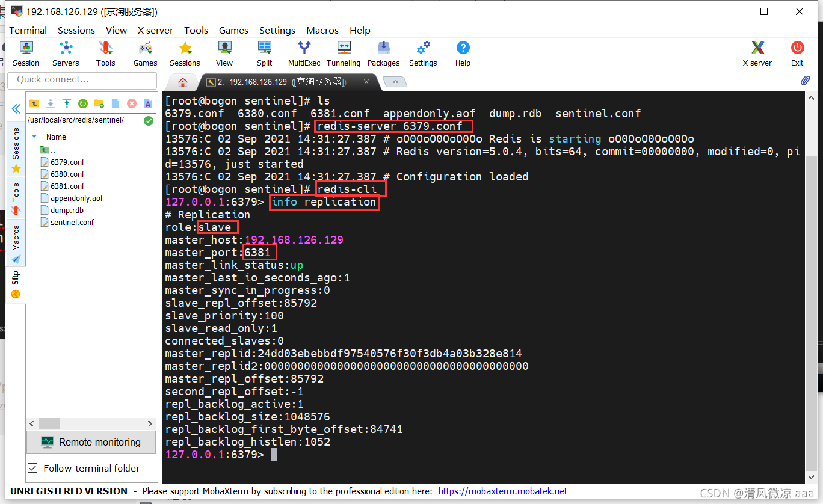Viewport: 823px width, 504px height.
Task: Select 6379.conf in file list
Action: [x=63, y=162]
